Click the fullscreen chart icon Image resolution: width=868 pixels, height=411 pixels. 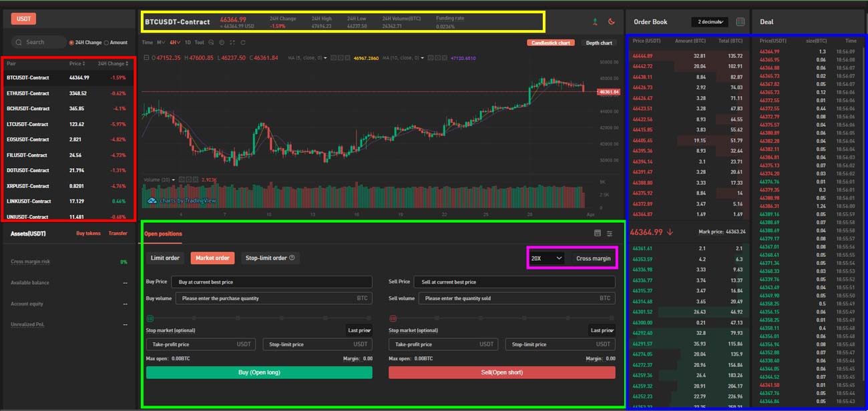click(x=231, y=42)
